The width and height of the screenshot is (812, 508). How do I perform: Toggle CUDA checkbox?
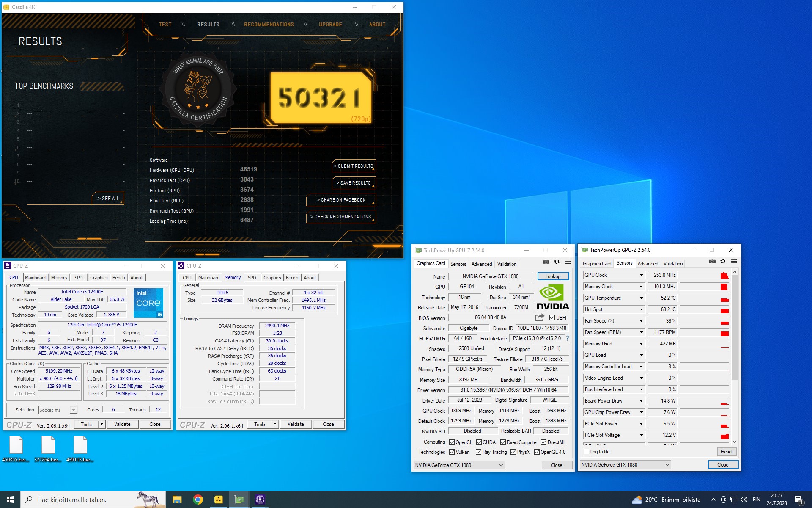[479, 442]
